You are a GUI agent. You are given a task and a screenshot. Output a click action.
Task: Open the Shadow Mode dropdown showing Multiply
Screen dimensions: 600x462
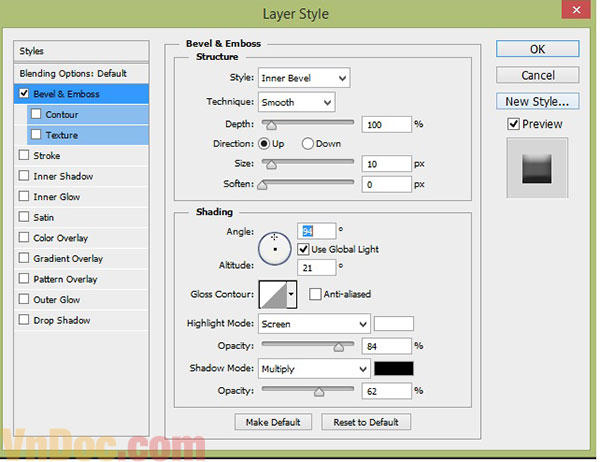[x=314, y=369]
